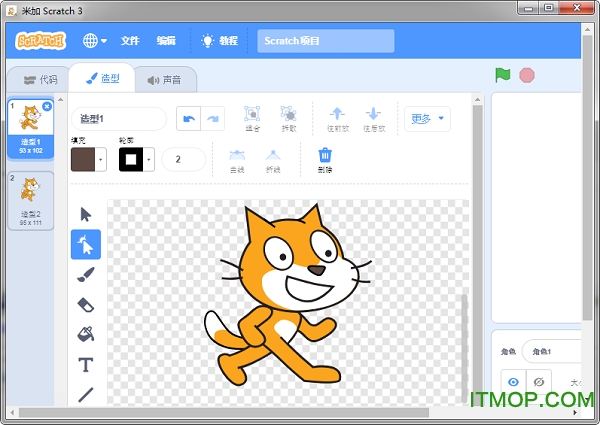
Task: Click the outline width field showing 2
Action: tap(184, 160)
